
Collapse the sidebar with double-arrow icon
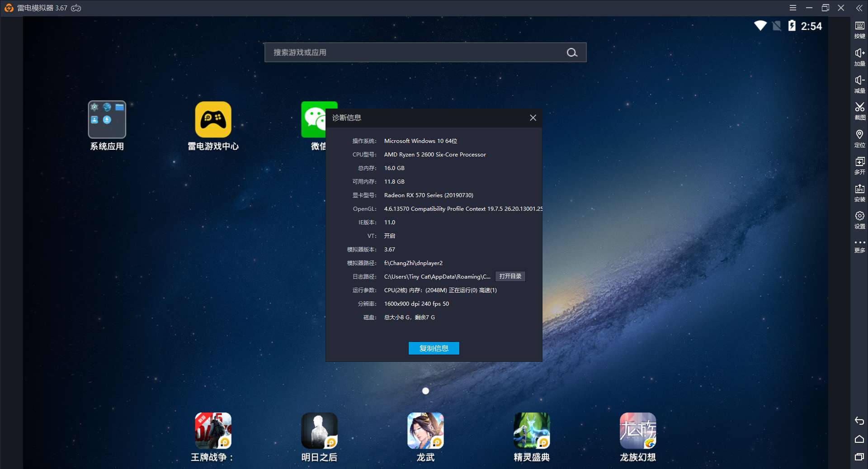point(859,8)
